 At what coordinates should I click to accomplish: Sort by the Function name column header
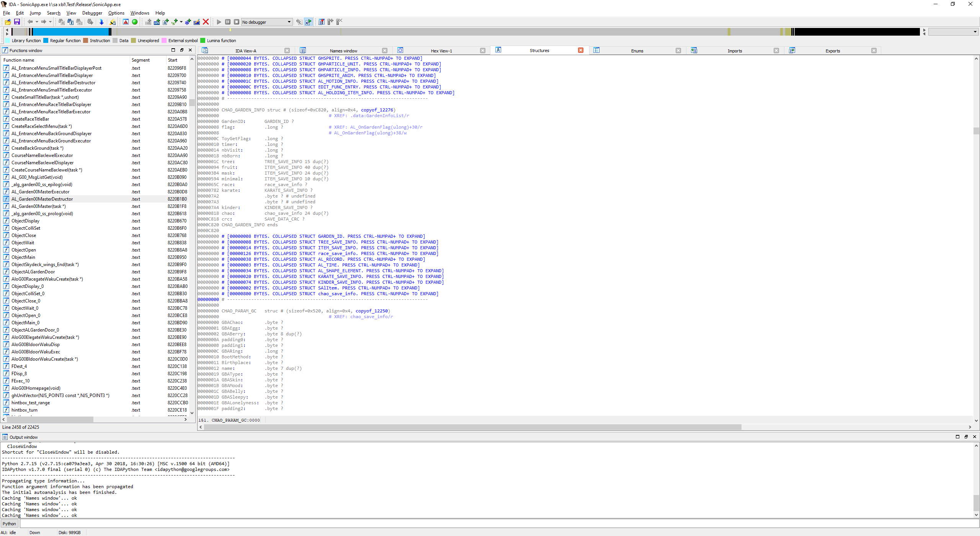[66, 60]
